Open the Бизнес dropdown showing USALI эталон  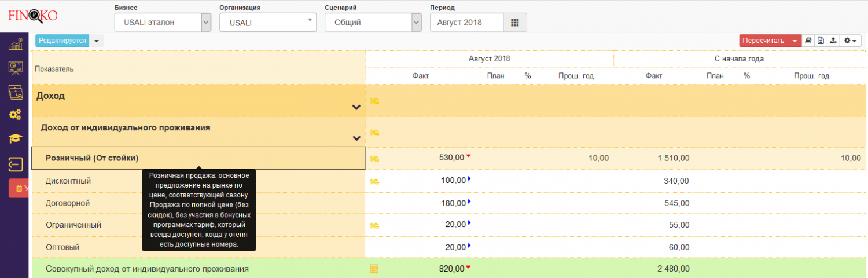coord(162,23)
